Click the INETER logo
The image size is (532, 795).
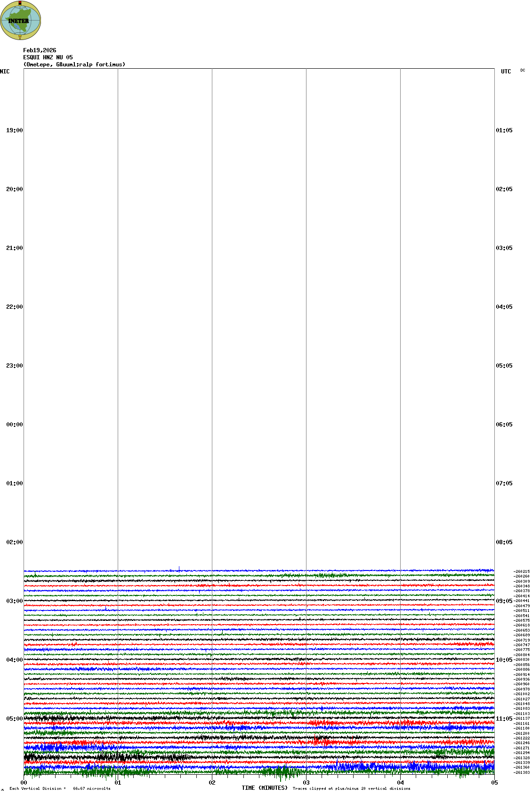point(21,20)
